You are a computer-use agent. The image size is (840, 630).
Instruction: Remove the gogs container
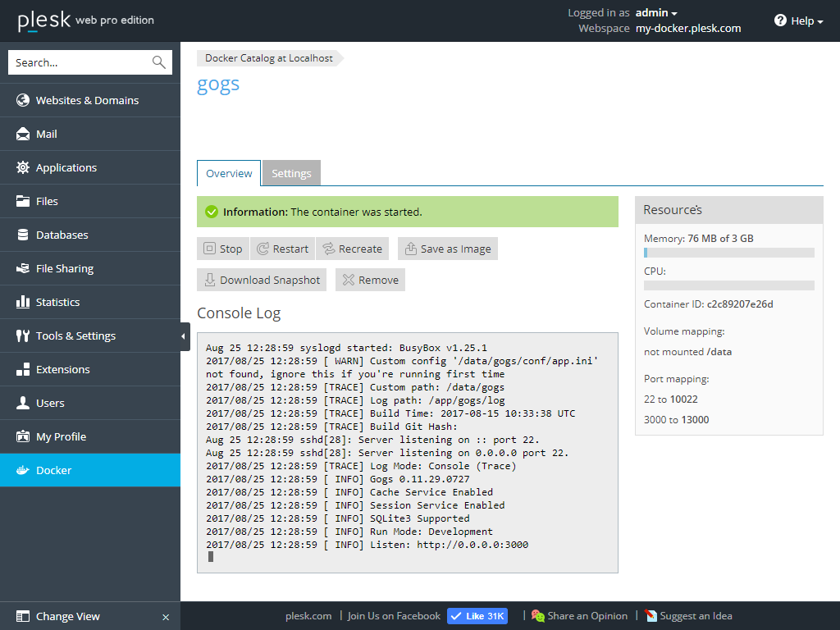point(370,280)
